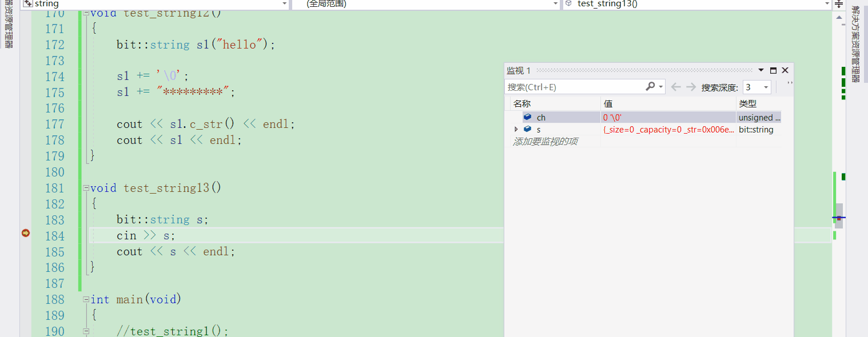Click the cout << s1.c_str() << endl line
The width and height of the screenshot is (868, 337).
pos(206,124)
